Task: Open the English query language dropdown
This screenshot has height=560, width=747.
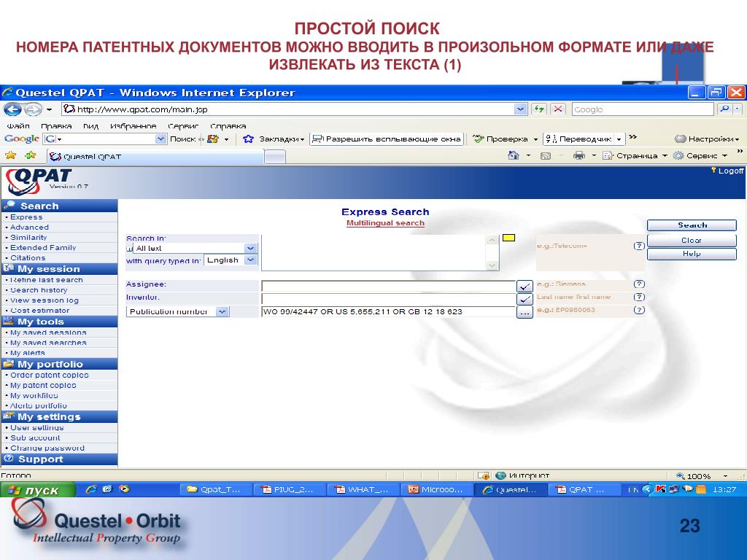Action: tap(251, 260)
